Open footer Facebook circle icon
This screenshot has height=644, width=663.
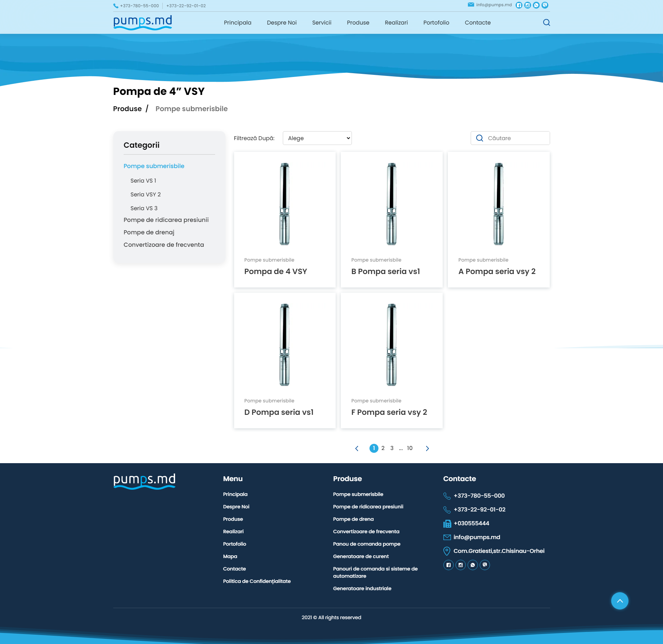coord(448,565)
